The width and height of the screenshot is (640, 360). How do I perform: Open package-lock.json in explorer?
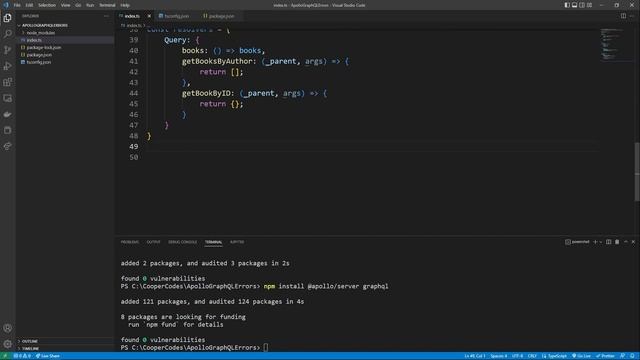[44, 47]
